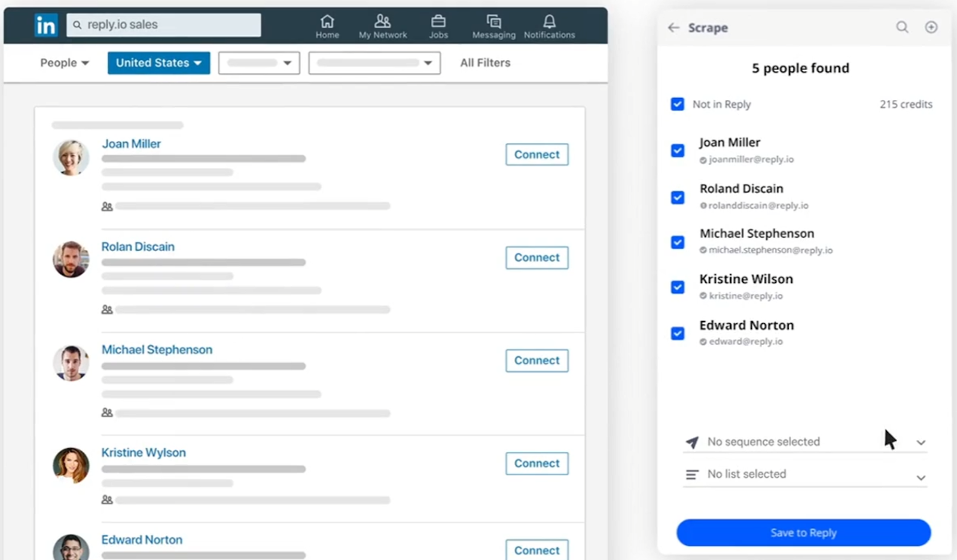Image resolution: width=957 pixels, height=560 pixels.
Task: Click the add (+) icon in Scrape panel
Action: pos(931,27)
